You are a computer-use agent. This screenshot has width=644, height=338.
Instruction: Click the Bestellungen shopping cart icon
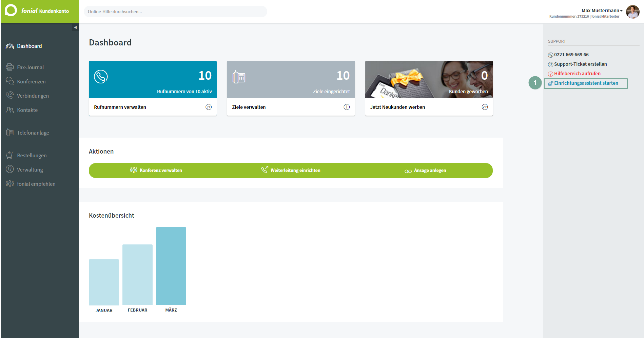click(x=10, y=155)
